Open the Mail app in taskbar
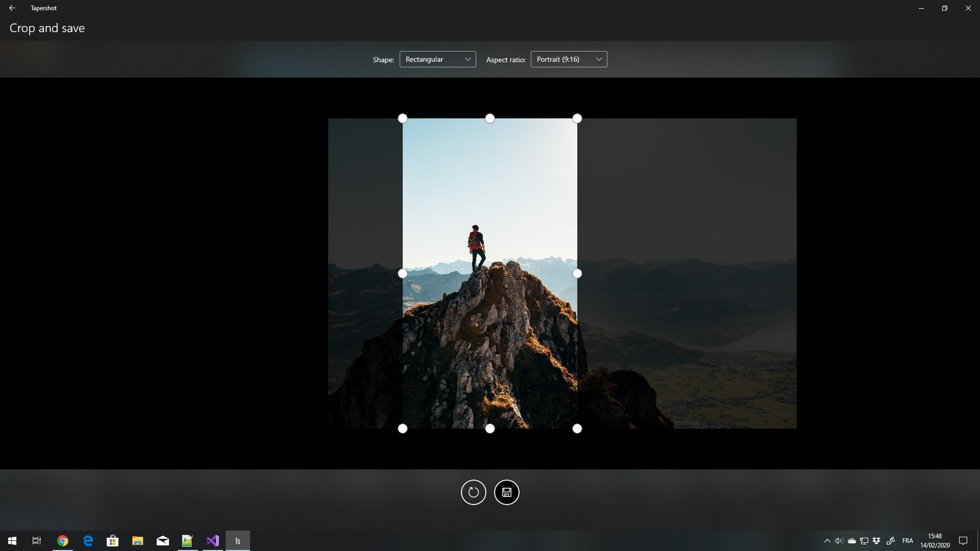Viewport: 980px width, 551px height. tap(162, 541)
